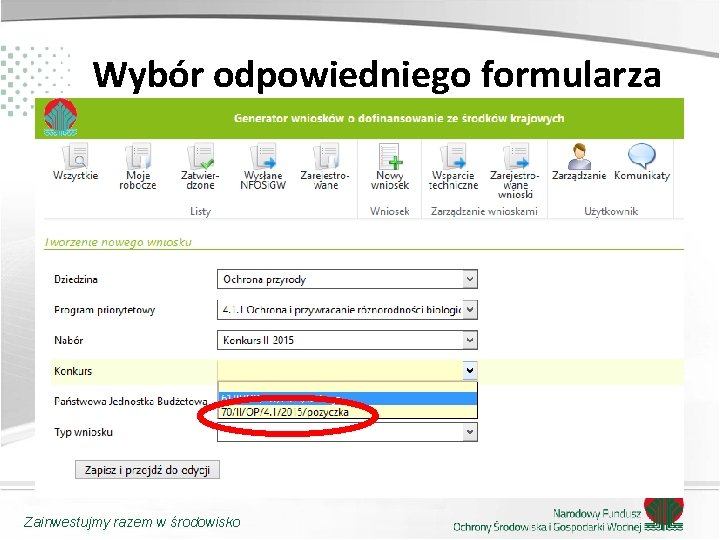
Task: Select 70/II/OP/4.1/2015/pożyczka option
Action: pos(348,412)
